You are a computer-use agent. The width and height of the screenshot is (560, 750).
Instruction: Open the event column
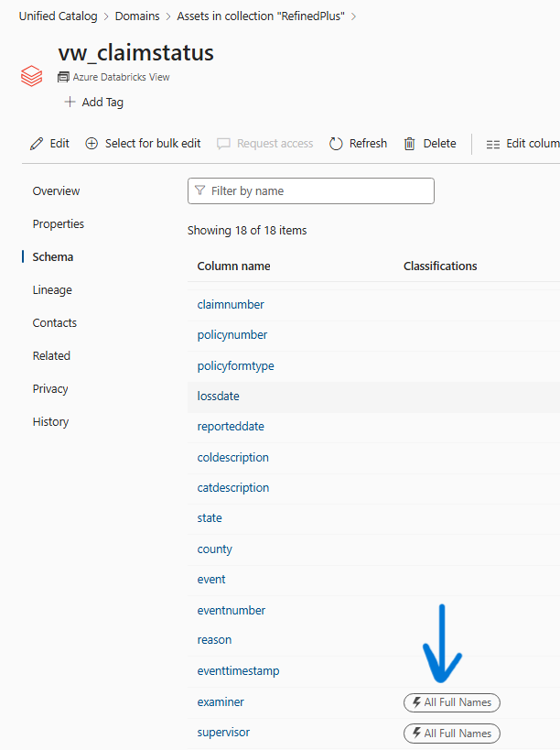(211, 580)
